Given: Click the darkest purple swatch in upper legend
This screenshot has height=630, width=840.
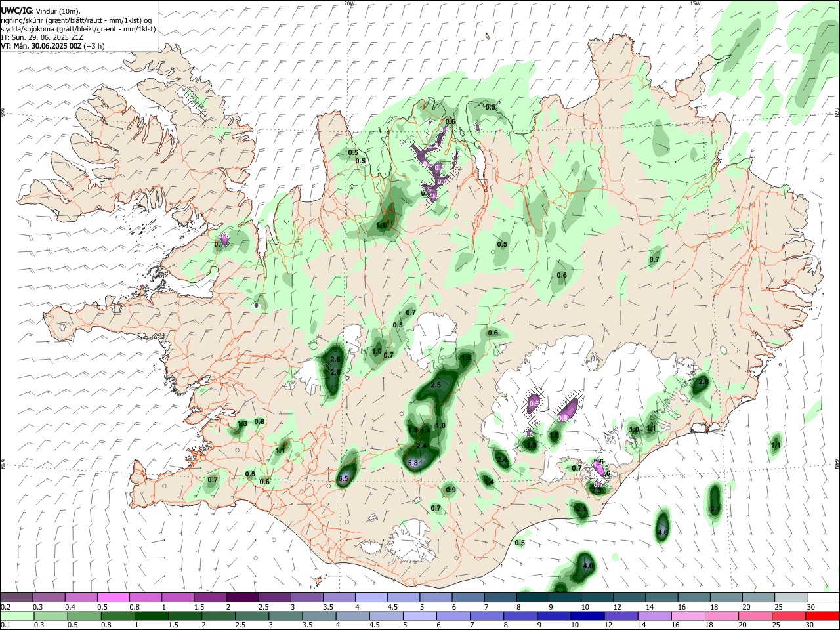Looking at the screenshot, I should 242,597.
